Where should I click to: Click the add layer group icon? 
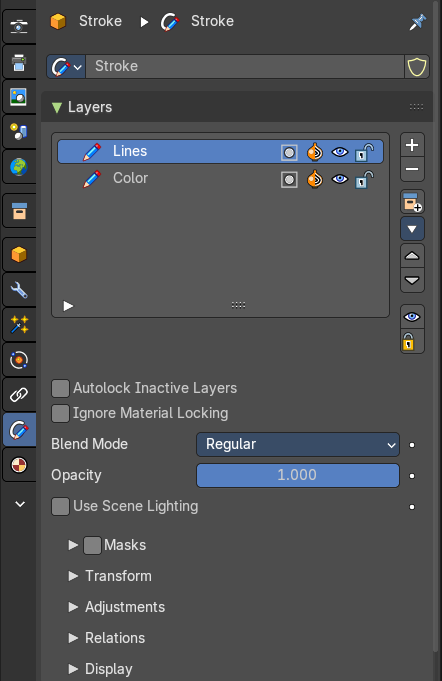coord(412,202)
